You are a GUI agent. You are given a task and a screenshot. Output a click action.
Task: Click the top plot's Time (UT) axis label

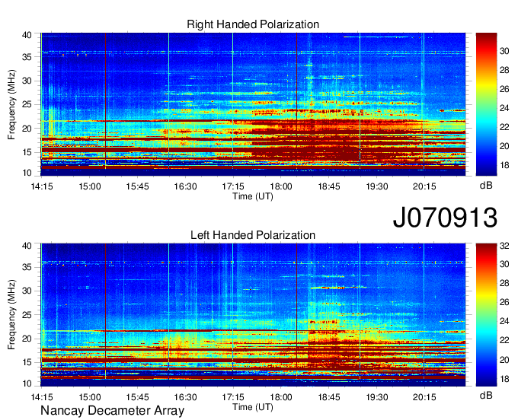(253, 196)
